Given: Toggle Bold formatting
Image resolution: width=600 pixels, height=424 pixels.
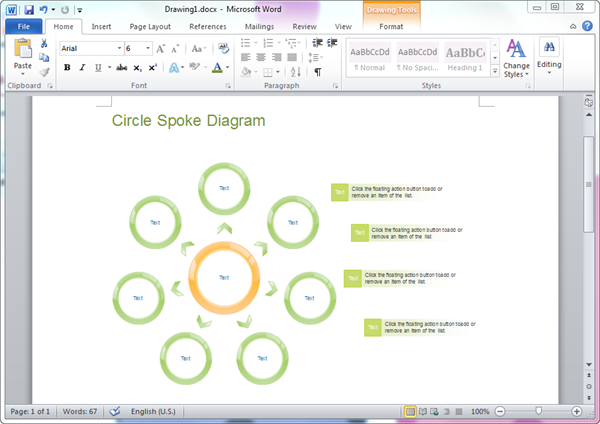Looking at the screenshot, I should [x=67, y=68].
